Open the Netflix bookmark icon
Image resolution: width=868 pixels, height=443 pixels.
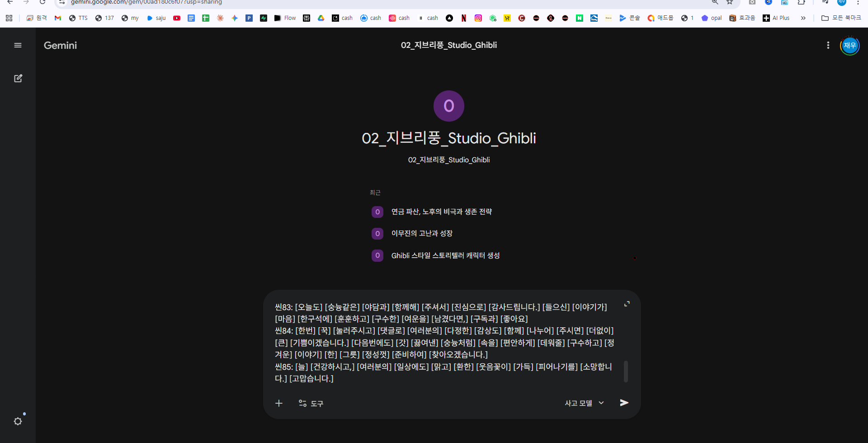tap(464, 18)
